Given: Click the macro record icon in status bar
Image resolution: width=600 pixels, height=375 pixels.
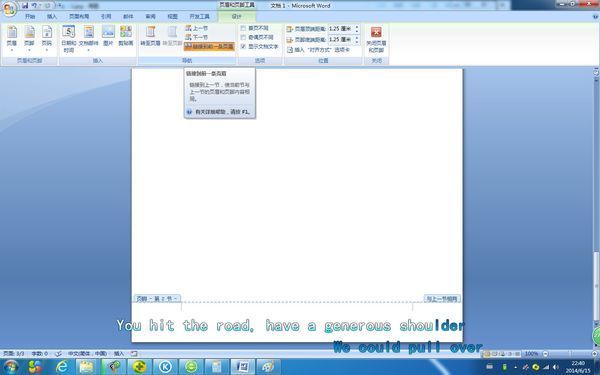Looking at the screenshot, I should 134,354.
